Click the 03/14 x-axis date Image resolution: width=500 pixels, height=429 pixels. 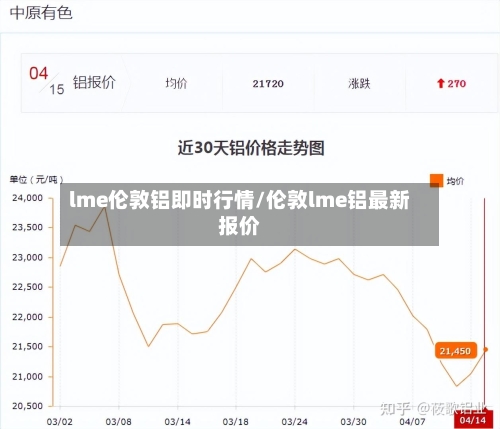tap(177, 422)
